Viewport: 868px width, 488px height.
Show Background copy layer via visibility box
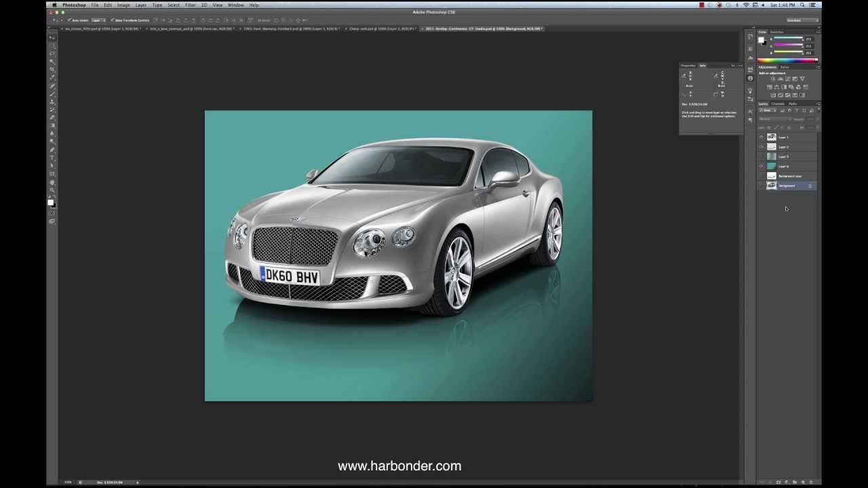click(x=761, y=176)
